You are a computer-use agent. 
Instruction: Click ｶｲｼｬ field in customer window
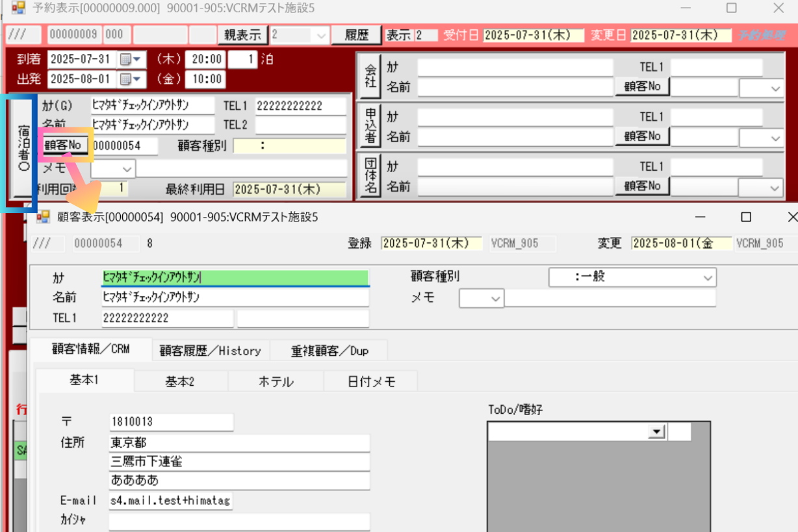click(240, 521)
